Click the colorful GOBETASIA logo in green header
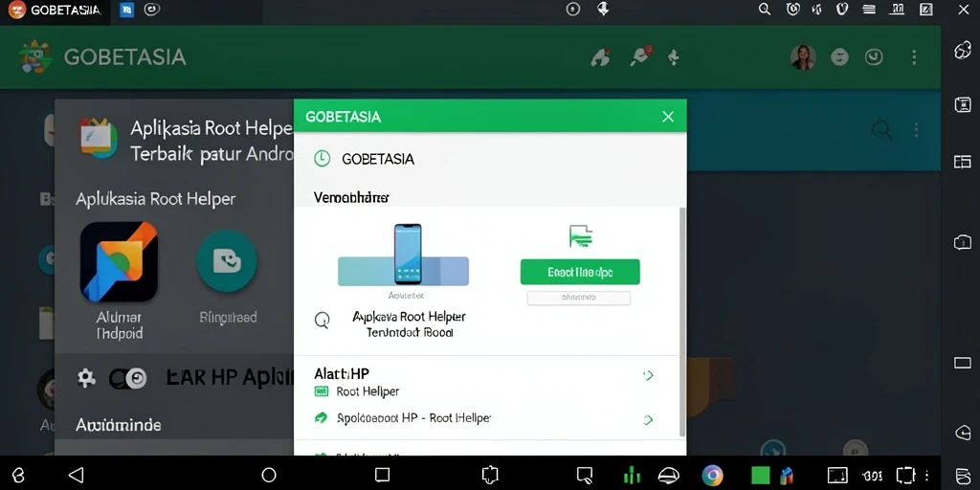 click(x=35, y=56)
